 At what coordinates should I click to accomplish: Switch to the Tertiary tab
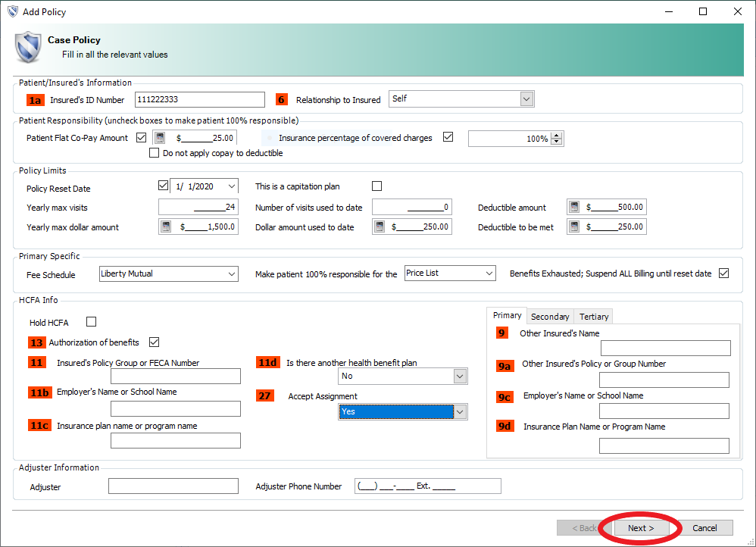[594, 317]
